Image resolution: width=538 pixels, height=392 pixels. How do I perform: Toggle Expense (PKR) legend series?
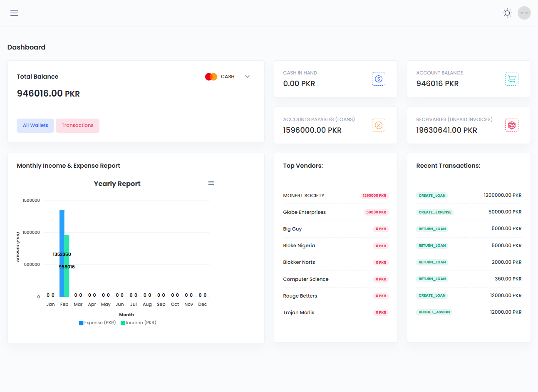[x=97, y=323]
